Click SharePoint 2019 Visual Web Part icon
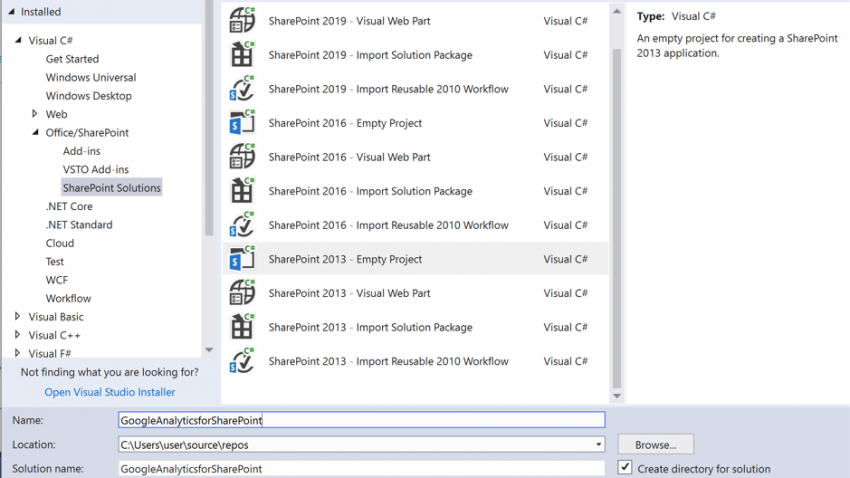The width and height of the screenshot is (850, 478). coord(242,21)
